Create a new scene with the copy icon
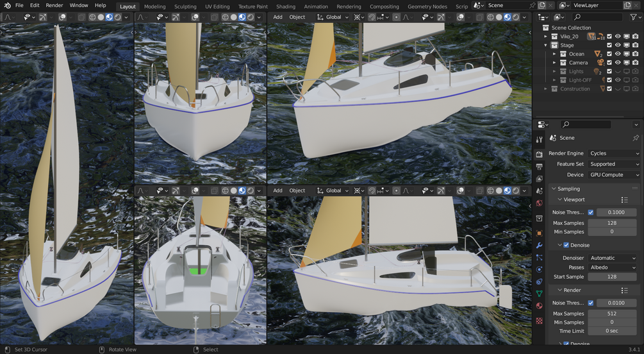The width and height of the screenshot is (644, 354). [x=541, y=5]
